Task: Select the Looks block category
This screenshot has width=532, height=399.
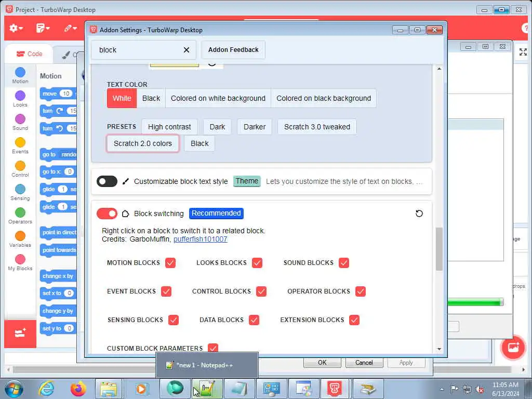Action: click(20, 99)
